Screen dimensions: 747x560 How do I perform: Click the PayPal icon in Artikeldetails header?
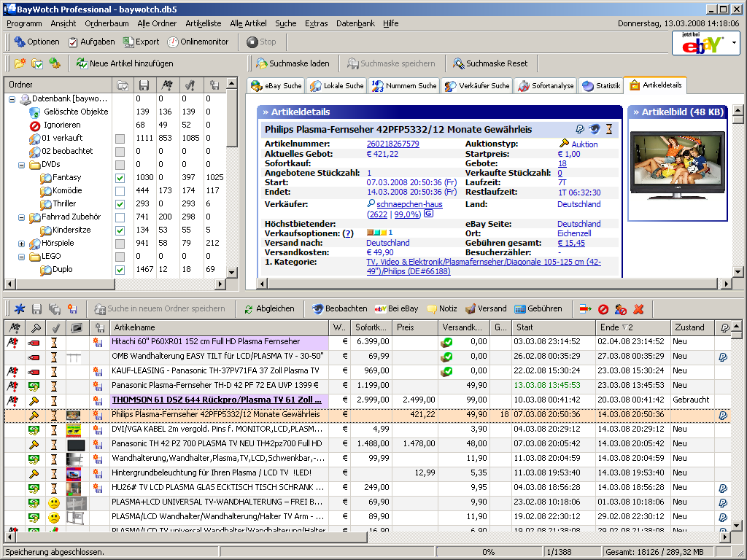580,129
